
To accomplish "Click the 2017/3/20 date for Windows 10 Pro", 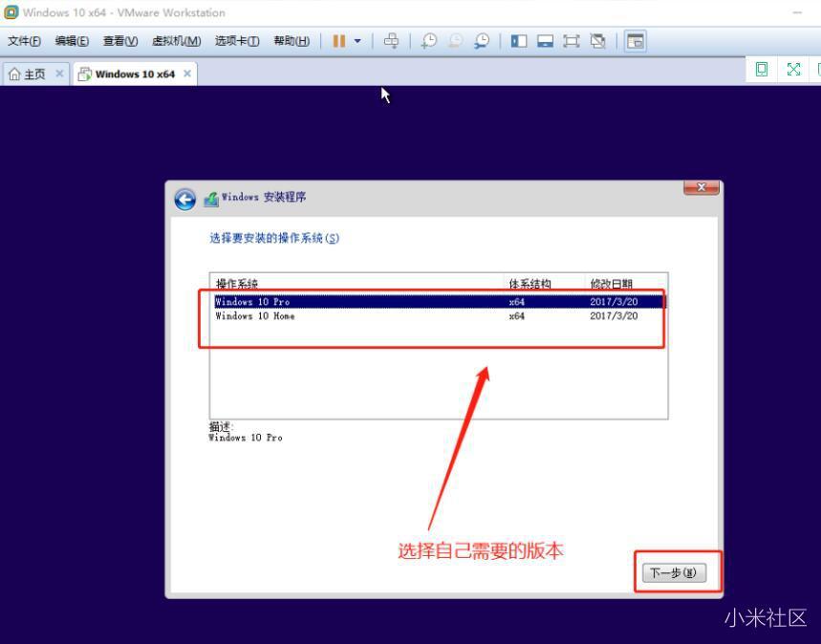I will click(x=614, y=302).
